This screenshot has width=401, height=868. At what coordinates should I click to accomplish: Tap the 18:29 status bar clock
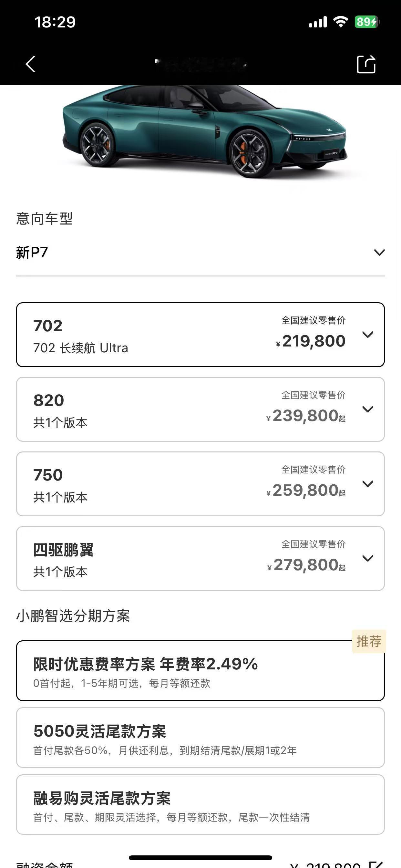(55, 22)
